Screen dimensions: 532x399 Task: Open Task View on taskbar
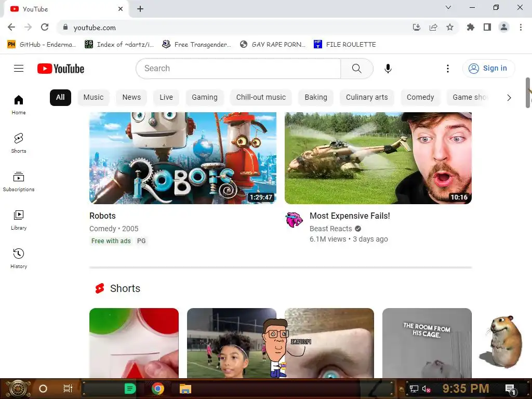[68, 389]
